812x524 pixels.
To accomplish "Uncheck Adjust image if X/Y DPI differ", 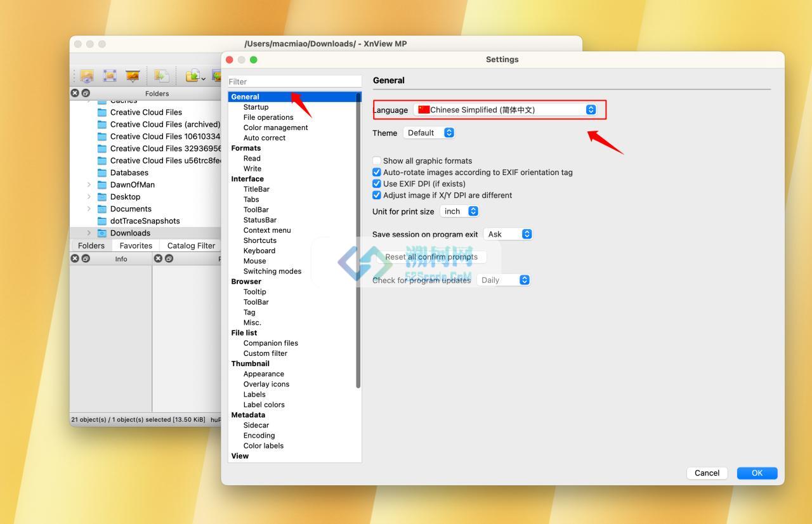I will click(x=377, y=195).
